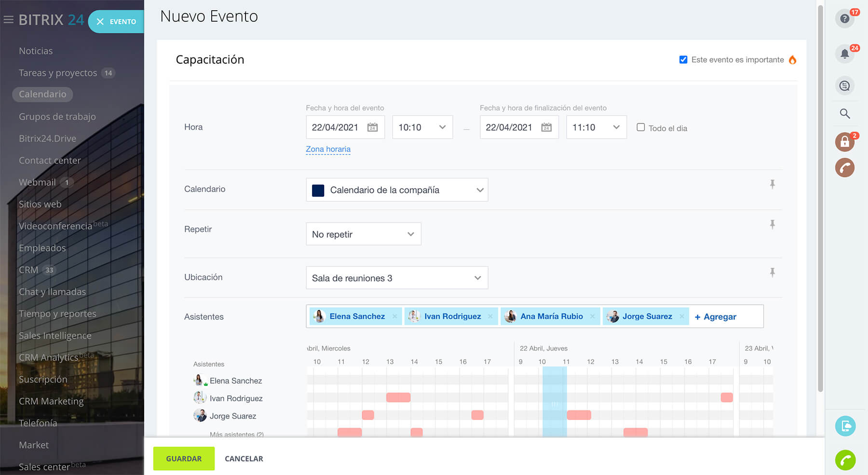Open the chat messages icon
This screenshot has height=475, width=868.
tap(844, 86)
